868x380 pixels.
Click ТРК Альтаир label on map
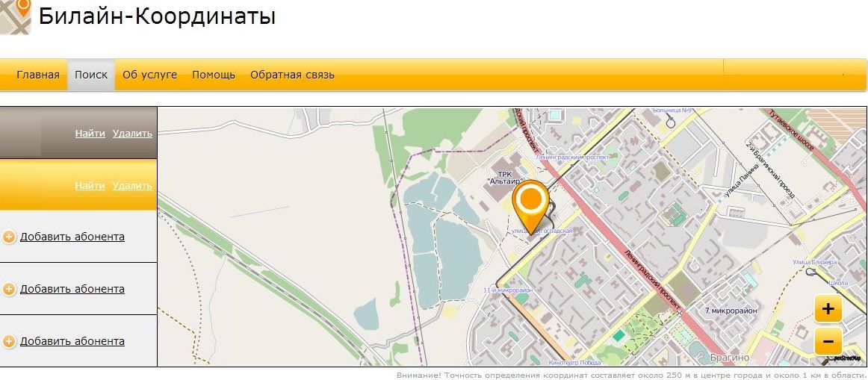coord(506,178)
